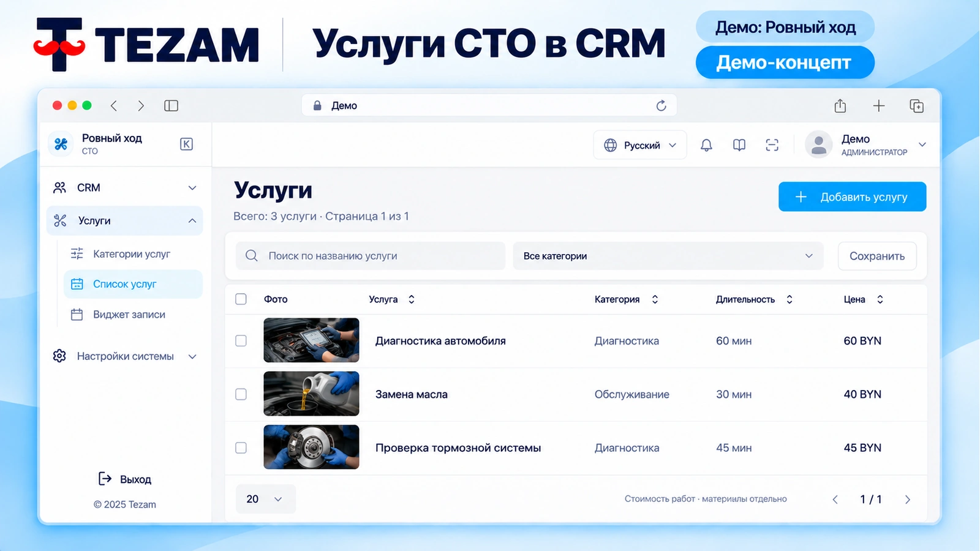Click the Демо-концепт banner pill
Viewport: 980px width, 551px height.
pos(785,62)
